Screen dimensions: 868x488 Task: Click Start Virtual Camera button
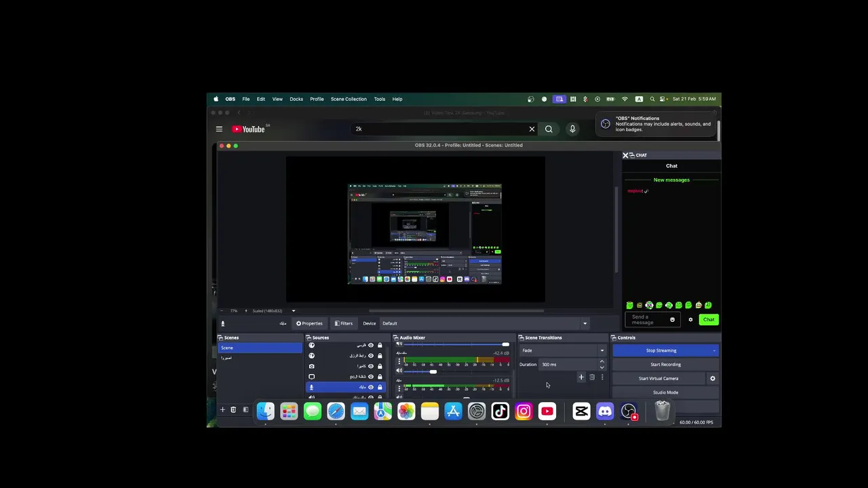click(658, 378)
